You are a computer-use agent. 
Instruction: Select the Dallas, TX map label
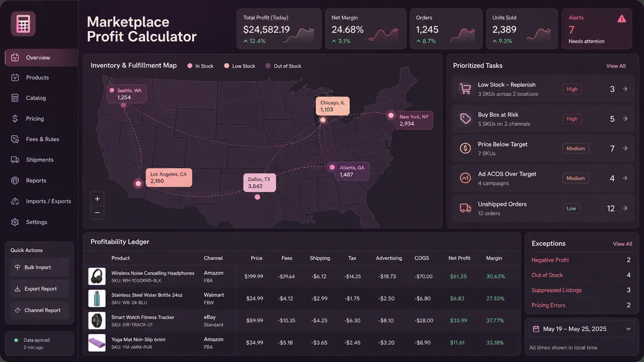click(259, 182)
